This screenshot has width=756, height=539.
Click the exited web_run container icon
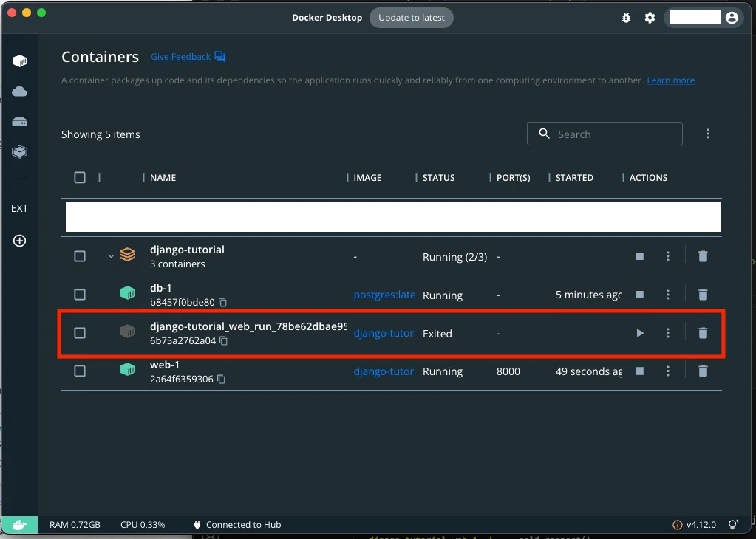pos(127,331)
